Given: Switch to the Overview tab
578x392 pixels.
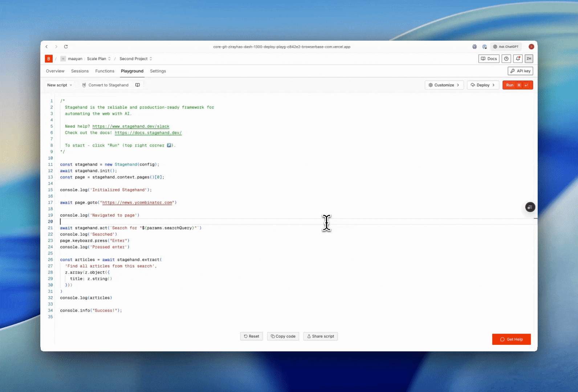Looking at the screenshot, I should tap(55, 71).
